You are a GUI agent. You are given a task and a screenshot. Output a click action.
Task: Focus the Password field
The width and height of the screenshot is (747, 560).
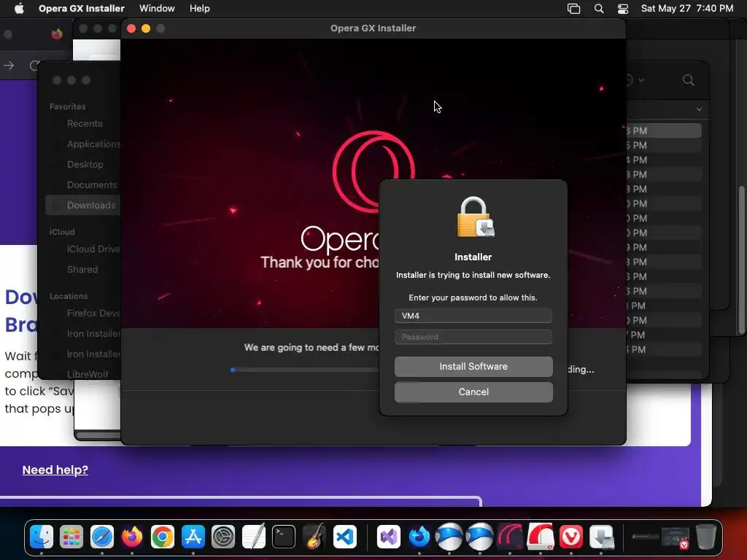(x=473, y=337)
